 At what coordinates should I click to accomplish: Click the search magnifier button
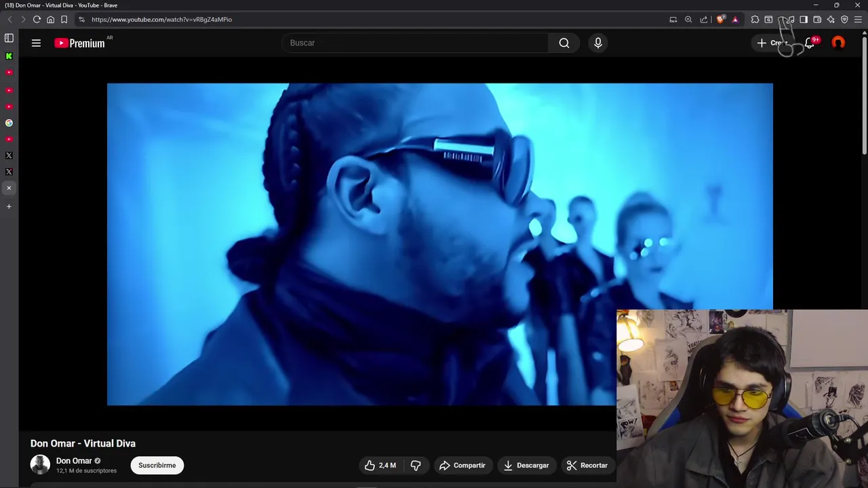564,43
